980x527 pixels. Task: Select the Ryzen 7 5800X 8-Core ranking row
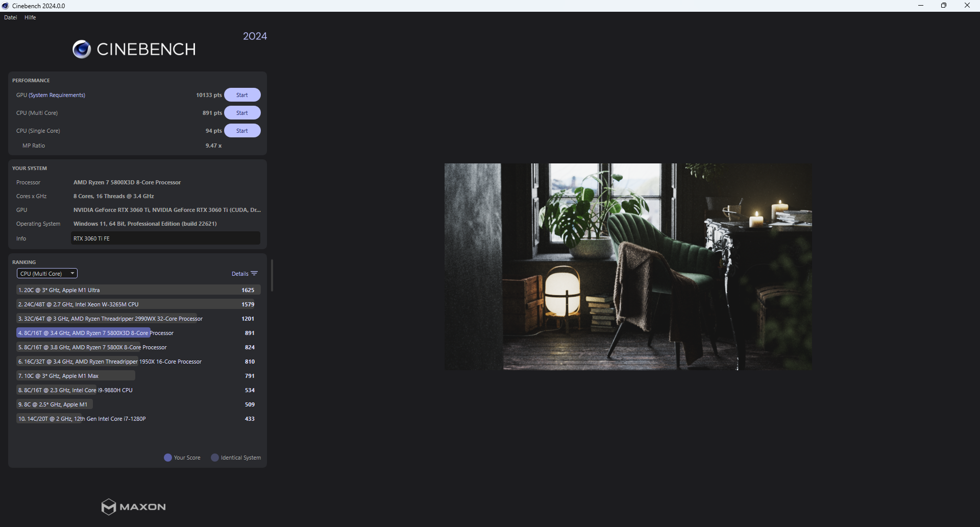pos(138,347)
